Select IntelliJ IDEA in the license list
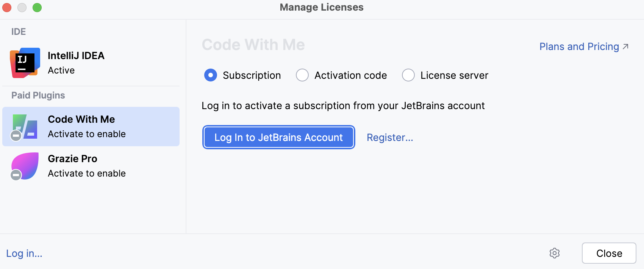This screenshot has height=269, width=644. coord(91,63)
